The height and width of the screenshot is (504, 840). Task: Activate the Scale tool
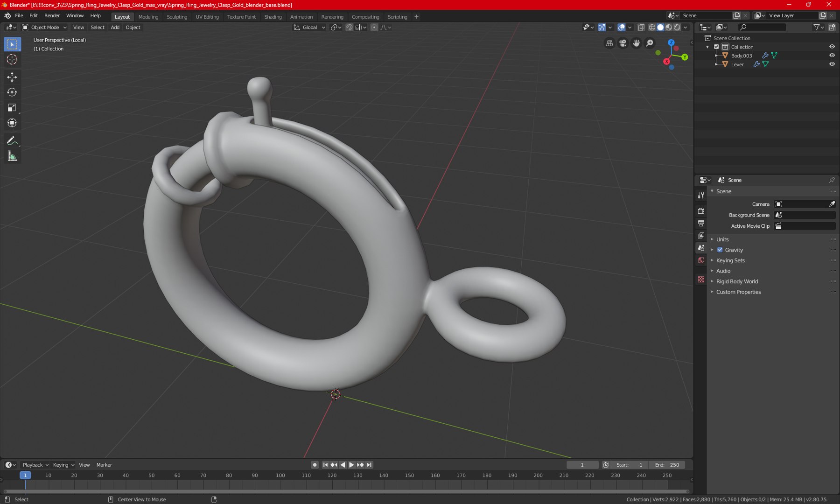click(12, 108)
